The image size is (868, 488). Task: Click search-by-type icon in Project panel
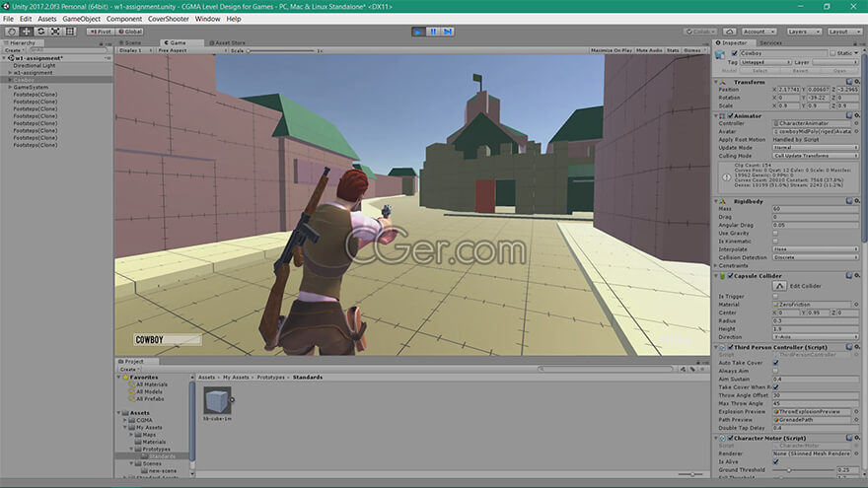(x=684, y=369)
